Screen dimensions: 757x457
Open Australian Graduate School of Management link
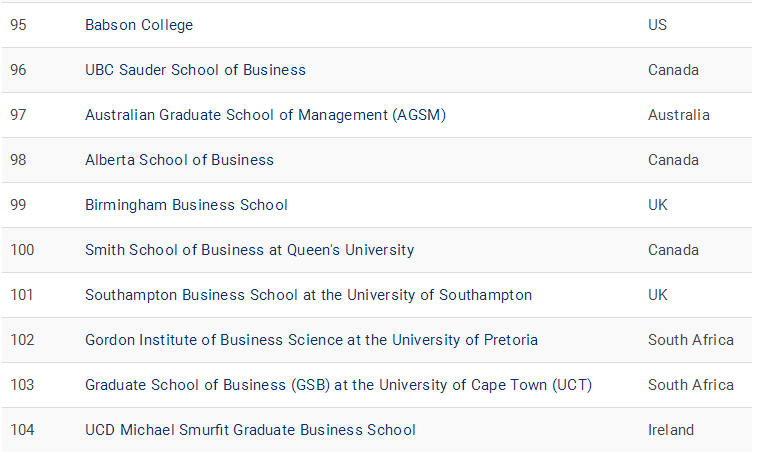pos(265,115)
